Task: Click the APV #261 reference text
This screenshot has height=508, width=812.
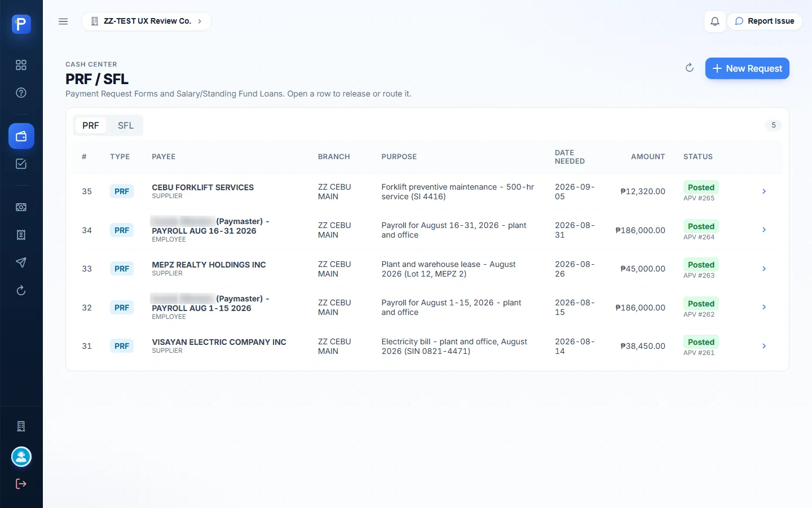Action: pos(699,353)
